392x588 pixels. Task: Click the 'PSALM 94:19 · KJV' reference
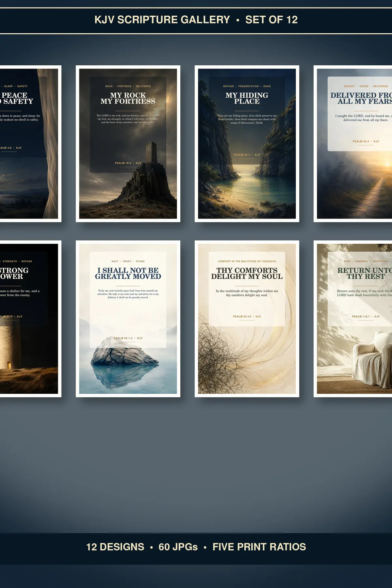click(x=247, y=317)
